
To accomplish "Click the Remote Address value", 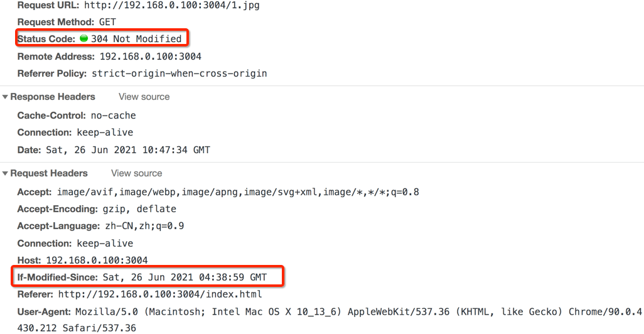I will [150, 57].
